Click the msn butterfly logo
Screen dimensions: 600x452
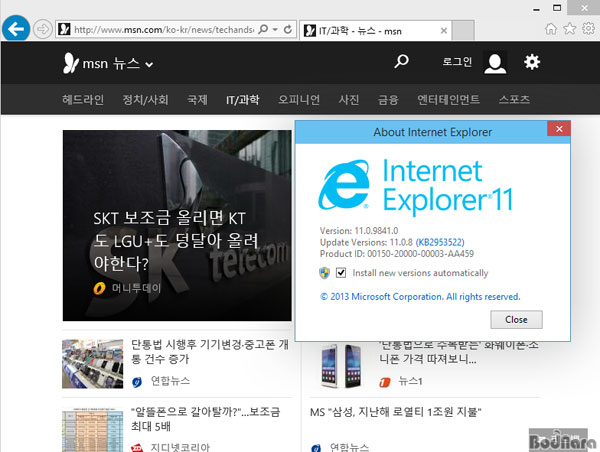point(70,63)
